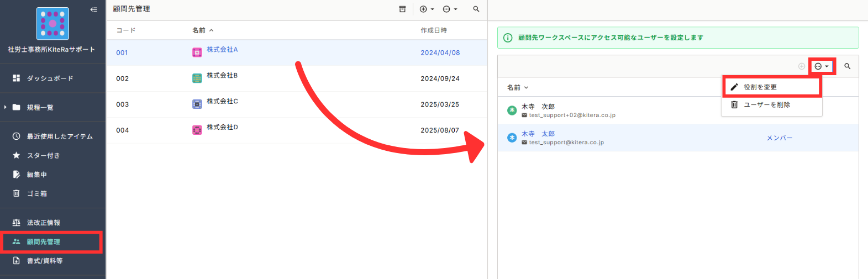Viewport: 868px width, 279px height.
Task: Click the search icon in the client list
Action: (476, 9)
